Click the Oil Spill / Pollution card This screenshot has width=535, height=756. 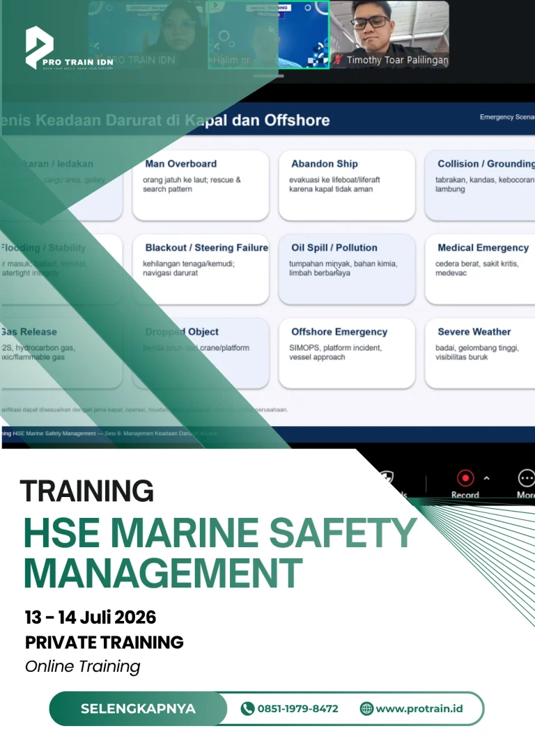347,269
